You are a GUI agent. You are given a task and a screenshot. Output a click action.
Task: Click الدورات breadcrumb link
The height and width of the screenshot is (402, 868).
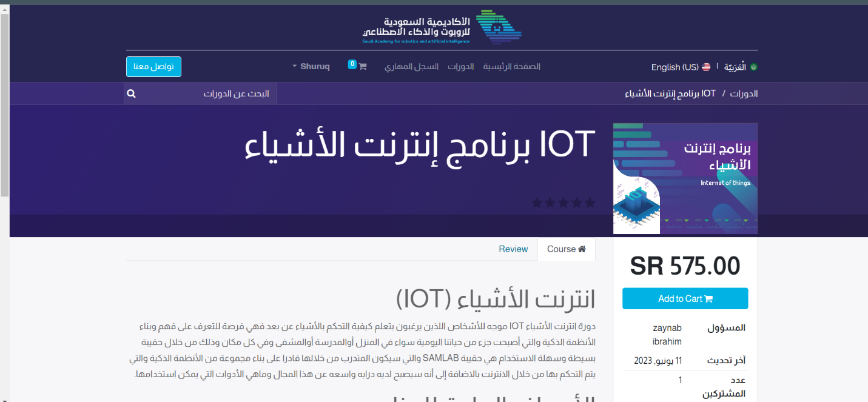(743, 94)
